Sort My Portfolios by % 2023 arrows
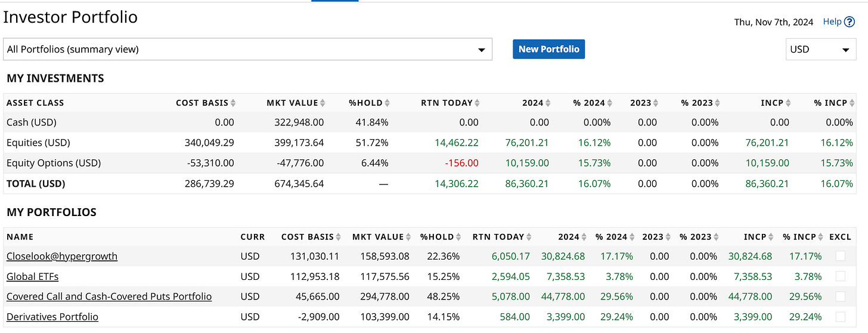Image resolution: width=868 pixels, height=333 pixels. pos(716,237)
